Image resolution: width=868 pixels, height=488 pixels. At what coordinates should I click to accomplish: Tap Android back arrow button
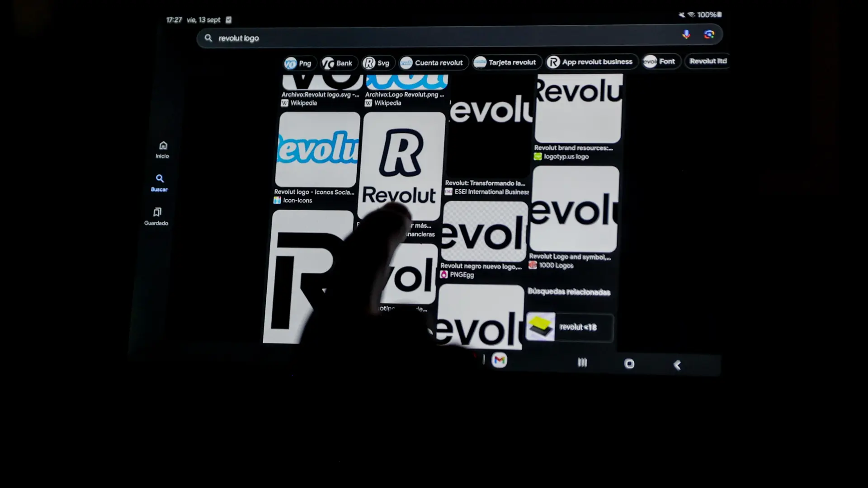[x=677, y=365]
